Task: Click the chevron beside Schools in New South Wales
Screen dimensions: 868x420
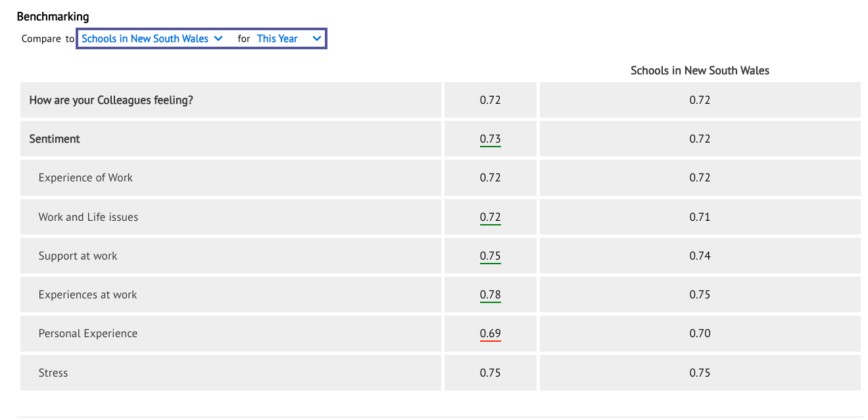Action: click(219, 39)
